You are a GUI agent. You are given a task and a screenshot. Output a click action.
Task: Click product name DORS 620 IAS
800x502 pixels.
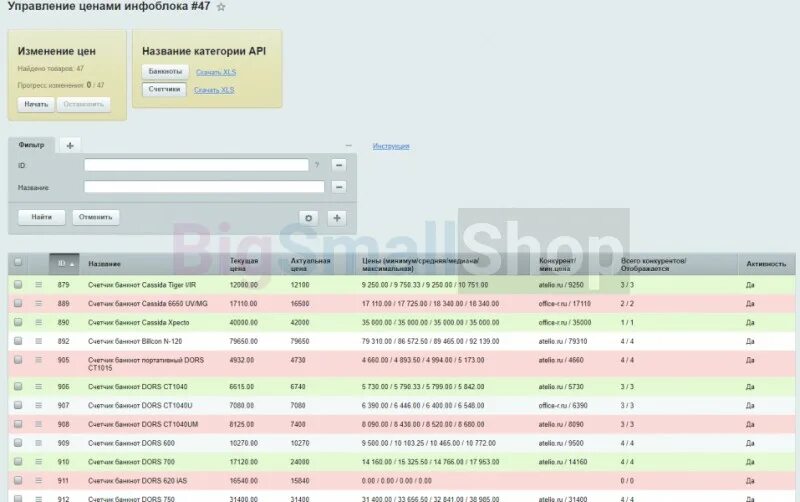pos(137,481)
